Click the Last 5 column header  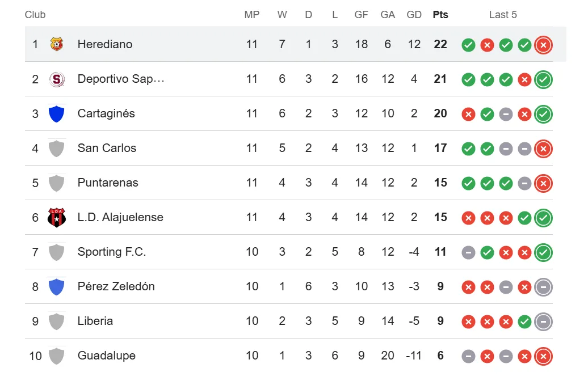tap(503, 15)
